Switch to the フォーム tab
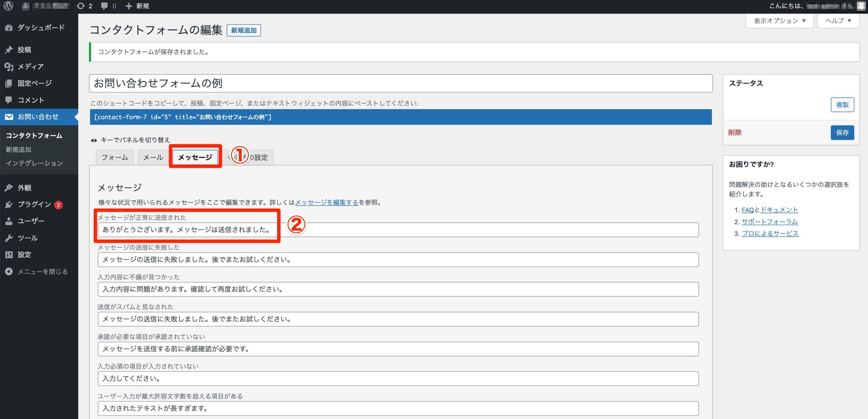This screenshot has width=868, height=419. [115, 157]
